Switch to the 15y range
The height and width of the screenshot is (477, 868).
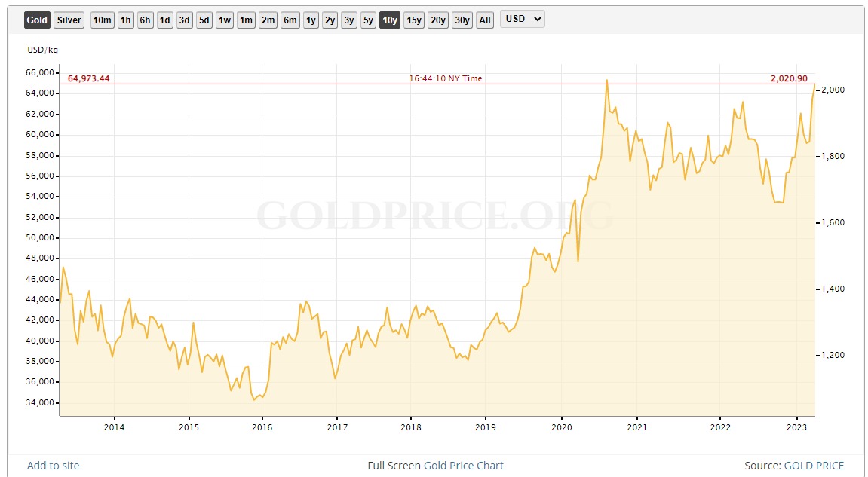point(413,20)
